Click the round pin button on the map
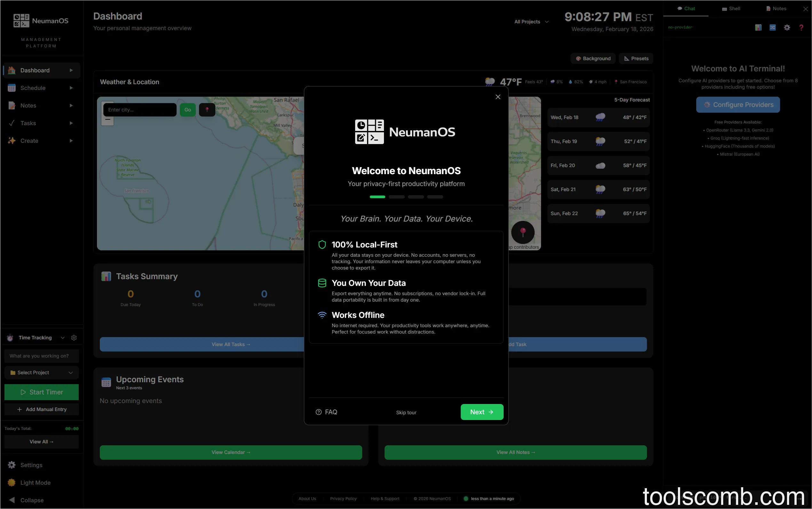The image size is (812, 509). (523, 232)
